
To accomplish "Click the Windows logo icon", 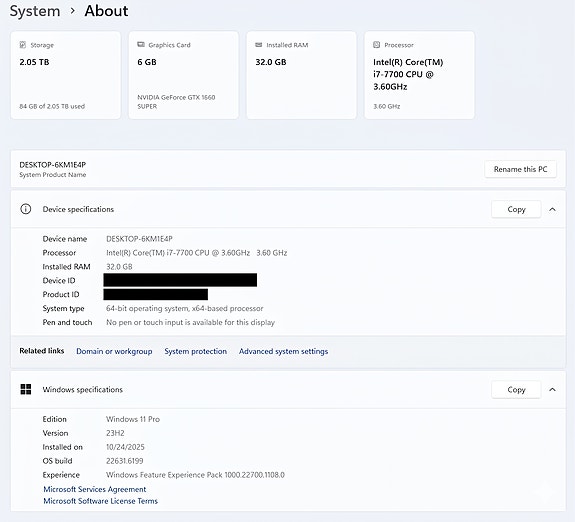I will 26,389.
